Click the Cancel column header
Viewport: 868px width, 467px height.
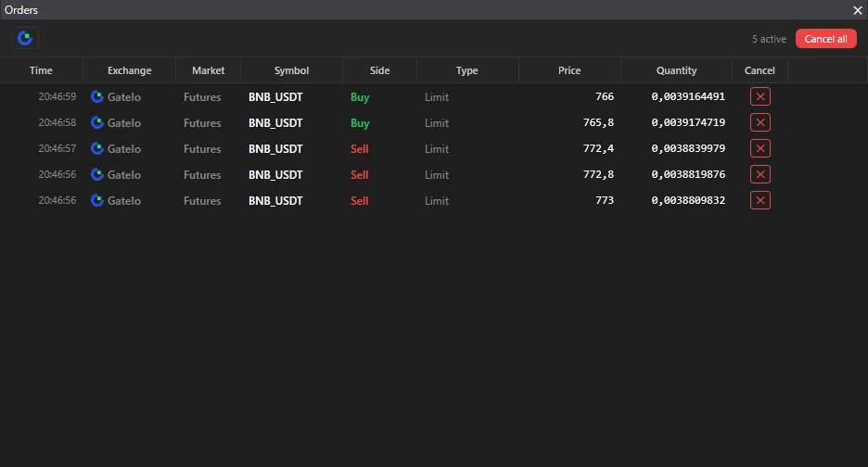point(759,70)
